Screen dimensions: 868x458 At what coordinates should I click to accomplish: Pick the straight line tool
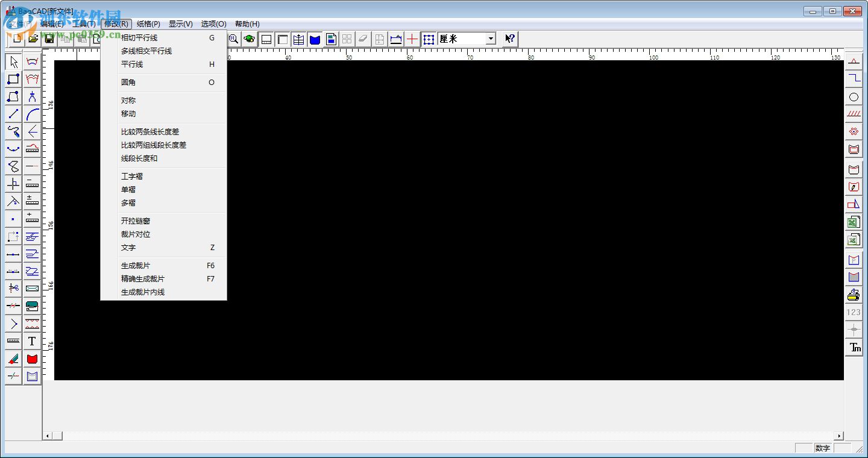pyautogui.click(x=13, y=114)
